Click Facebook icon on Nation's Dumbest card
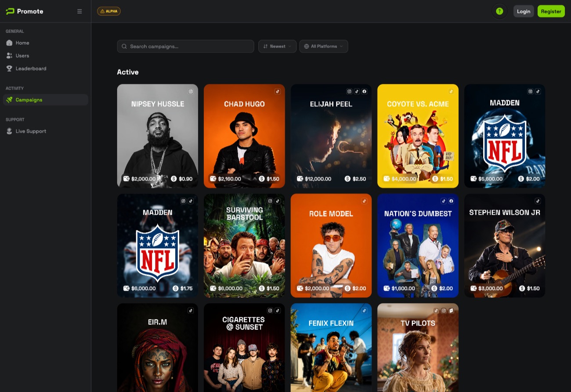571x392 pixels. click(x=451, y=201)
